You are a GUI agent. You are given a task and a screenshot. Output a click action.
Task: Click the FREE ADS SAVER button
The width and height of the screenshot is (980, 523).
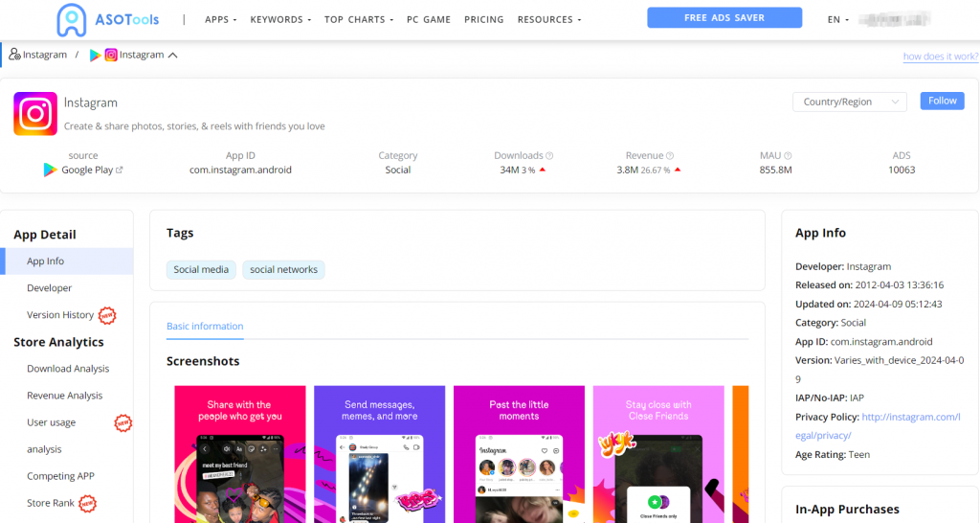pyautogui.click(x=724, y=18)
